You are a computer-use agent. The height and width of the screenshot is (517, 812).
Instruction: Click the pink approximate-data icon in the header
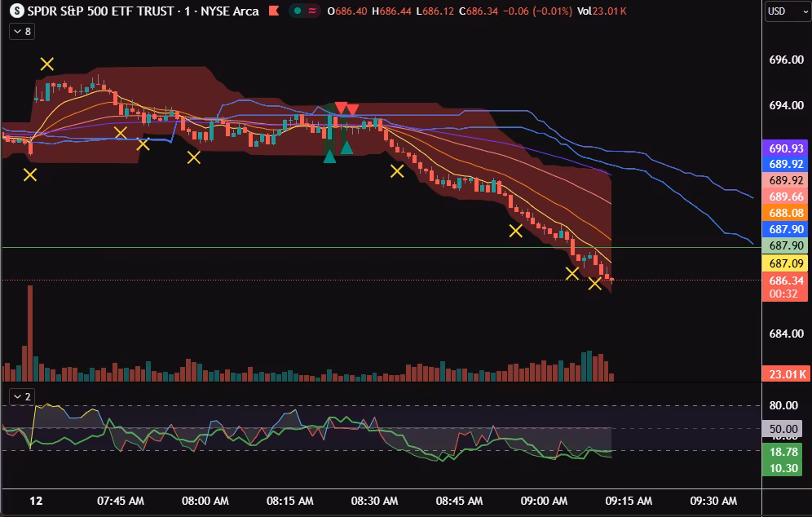(x=311, y=11)
